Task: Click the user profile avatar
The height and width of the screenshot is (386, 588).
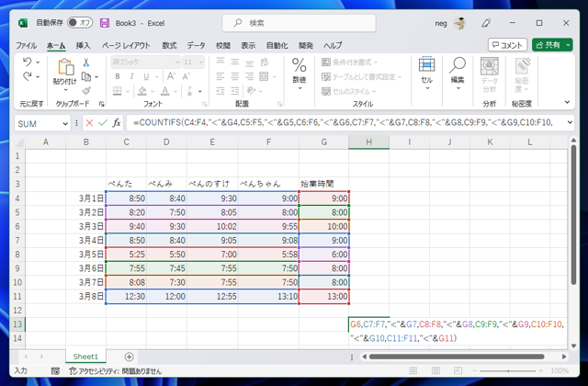Action: pos(459,23)
